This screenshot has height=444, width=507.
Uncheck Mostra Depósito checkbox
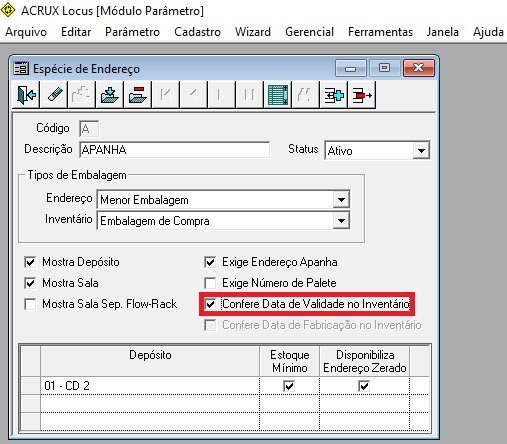pos(30,262)
